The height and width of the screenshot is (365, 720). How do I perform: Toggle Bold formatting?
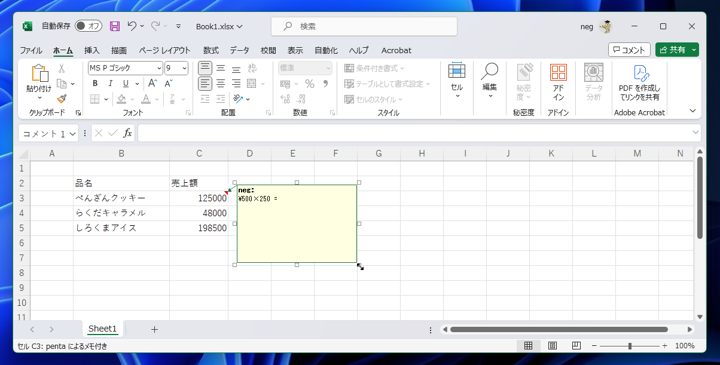(95, 84)
